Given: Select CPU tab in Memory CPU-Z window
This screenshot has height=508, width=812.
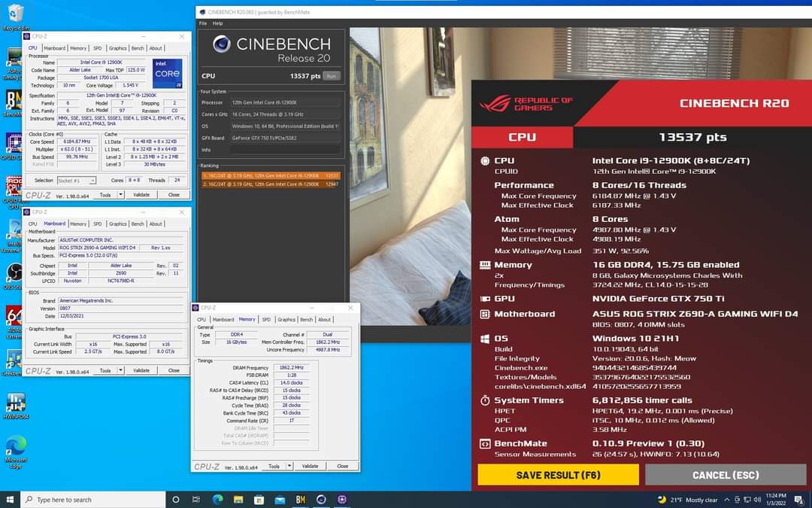Looking at the screenshot, I should pyautogui.click(x=201, y=320).
